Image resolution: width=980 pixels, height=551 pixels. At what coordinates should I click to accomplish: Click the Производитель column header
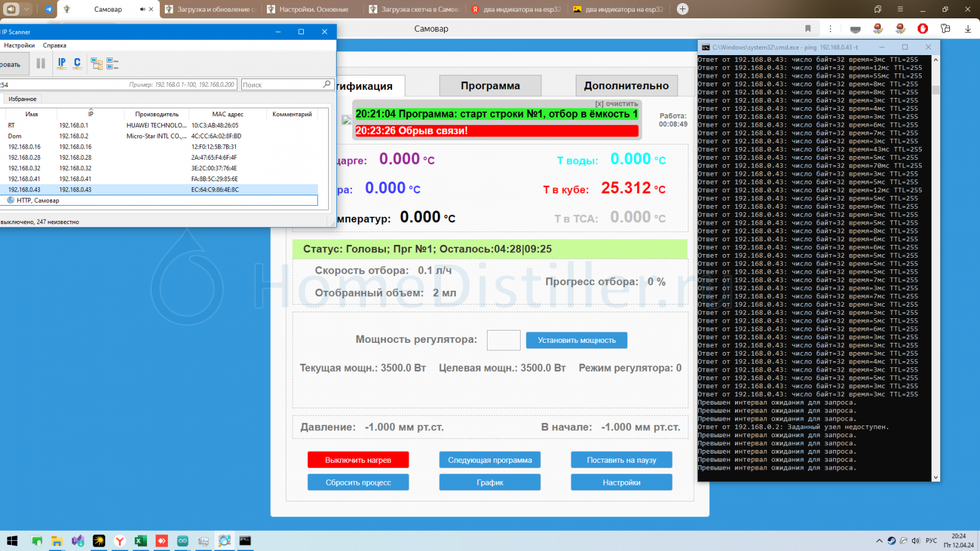tap(157, 114)
